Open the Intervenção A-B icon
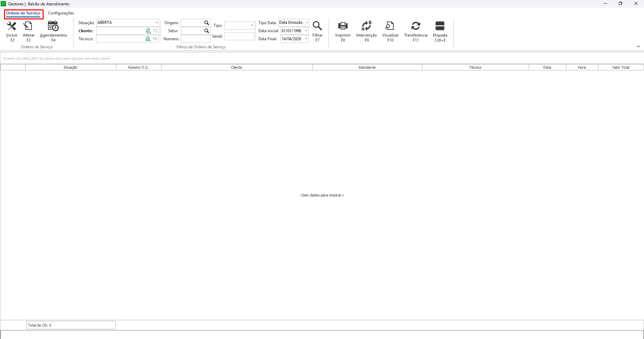Screen dimensions: 644x339 pos(366,26)
